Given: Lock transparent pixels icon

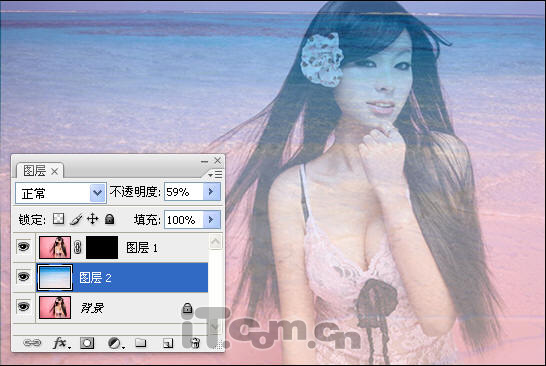Looking at the screenshot, I should click(x=58, y=219).
